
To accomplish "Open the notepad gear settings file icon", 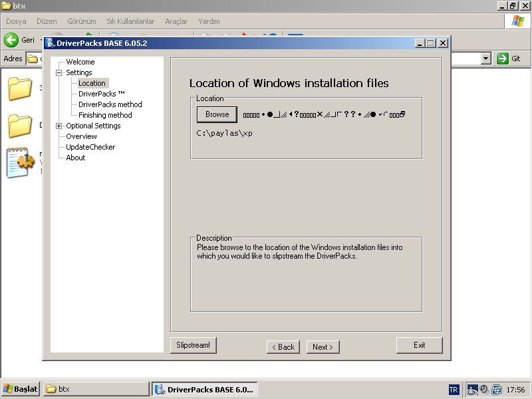I will (20, 163).
